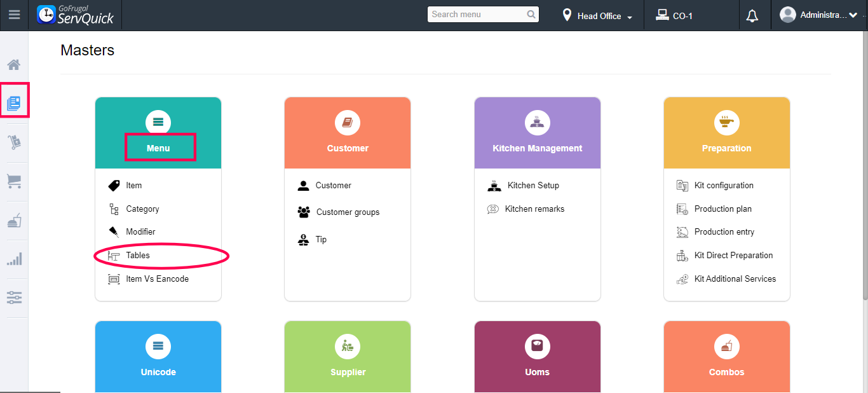Go to Home in the sidebar
This screenshot has height=393, width=868.
click(x=14, y=65)
